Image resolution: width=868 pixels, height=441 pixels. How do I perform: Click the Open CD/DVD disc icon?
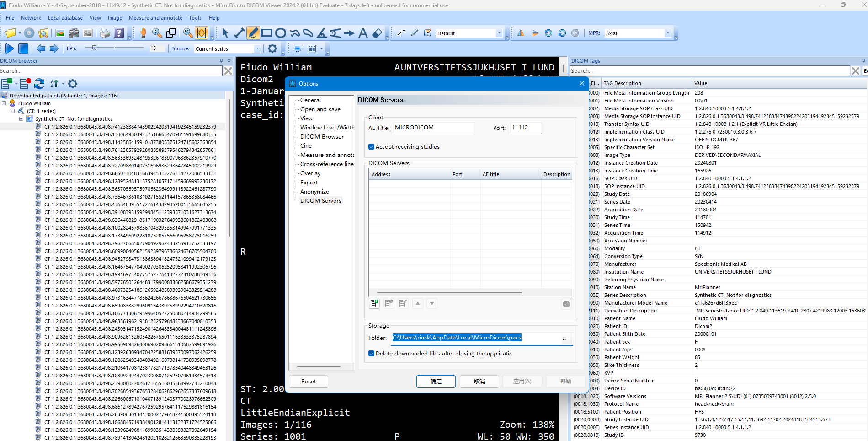29,33
